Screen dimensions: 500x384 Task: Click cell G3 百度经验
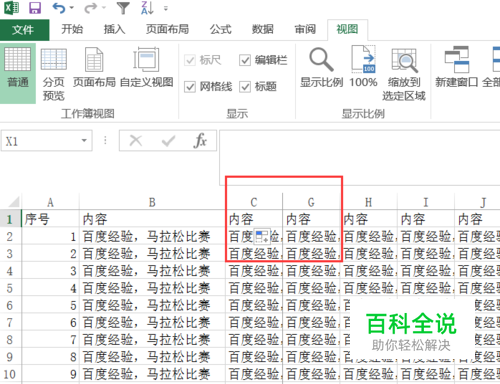311,254
